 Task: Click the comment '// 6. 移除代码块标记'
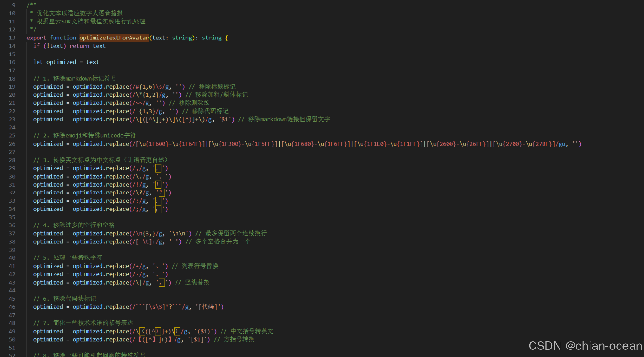click(x=65, y=298)
